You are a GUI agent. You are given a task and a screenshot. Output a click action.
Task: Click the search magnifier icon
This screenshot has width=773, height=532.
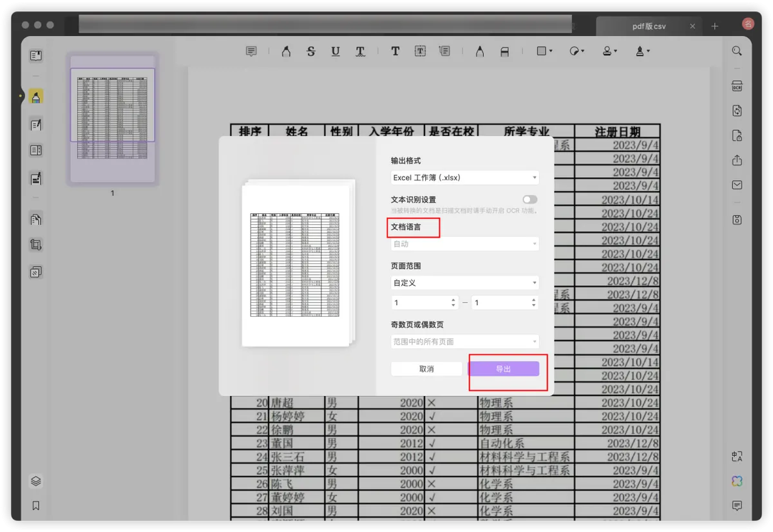737,51
